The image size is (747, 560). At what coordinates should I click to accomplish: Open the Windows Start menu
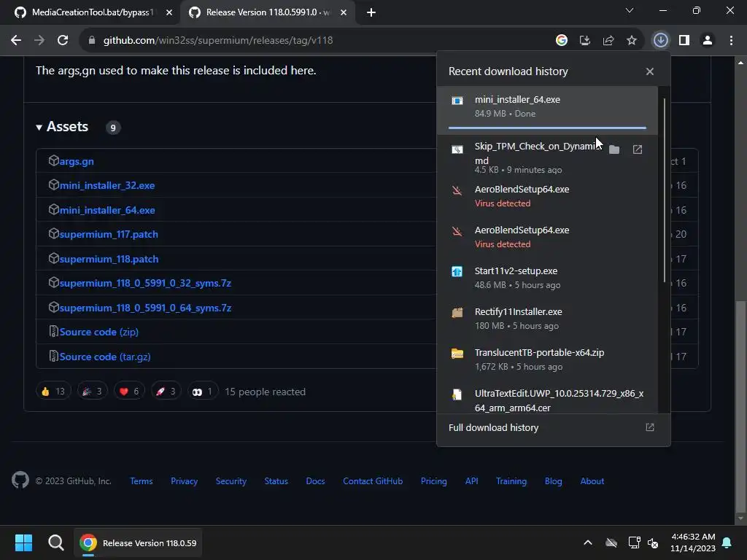pos(23,542)
